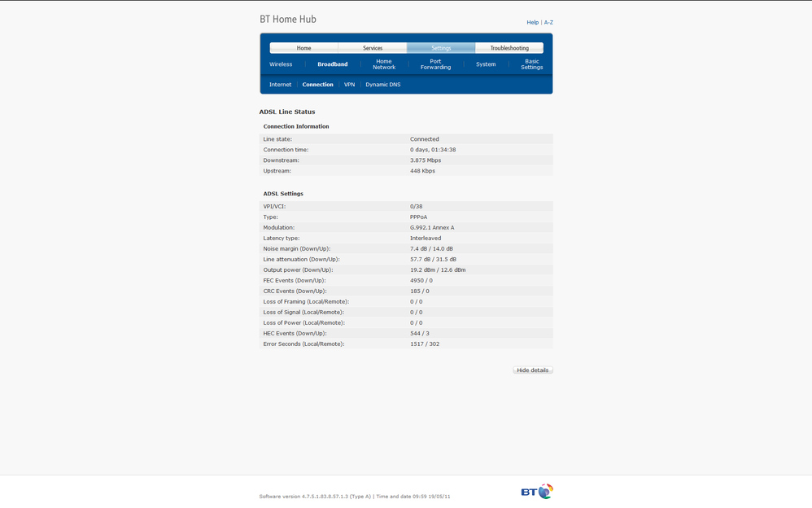Open the Dynamic DNS sub-tab
Image resolution: width=812 pixels, height=508 pixels.
(382, 85)
